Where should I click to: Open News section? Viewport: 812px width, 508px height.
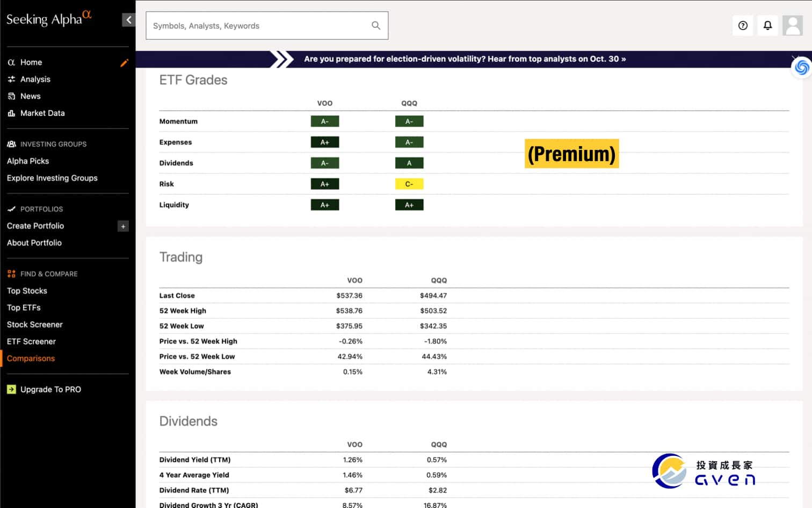pyautogui.click(x=31, y=96)
